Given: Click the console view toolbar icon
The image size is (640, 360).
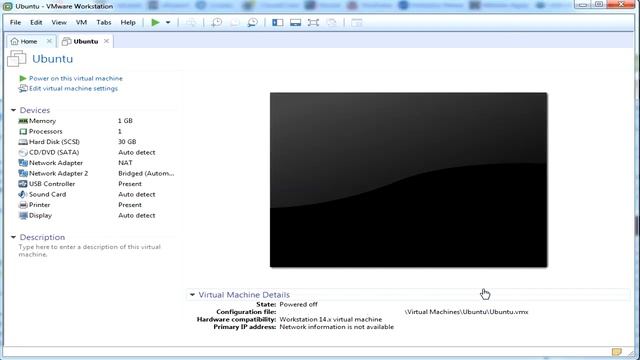Looking at the screenshot, I should click(357, 22).
